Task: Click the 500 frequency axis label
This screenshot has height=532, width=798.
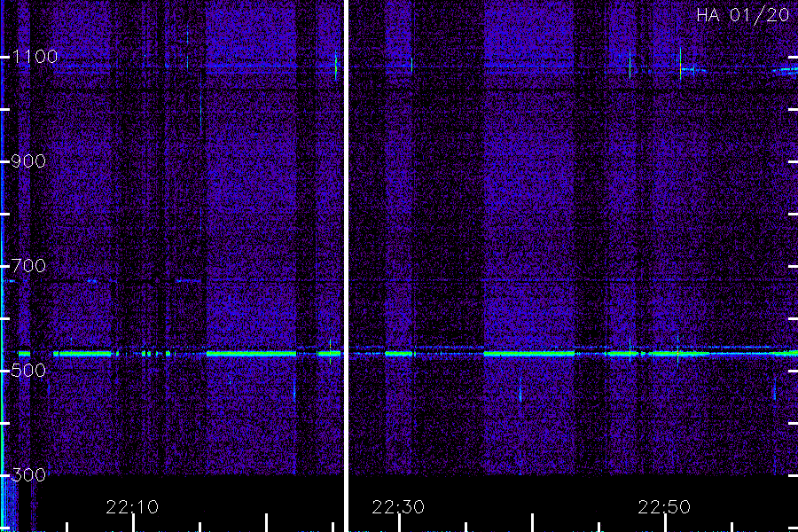Action: [28, 370]
